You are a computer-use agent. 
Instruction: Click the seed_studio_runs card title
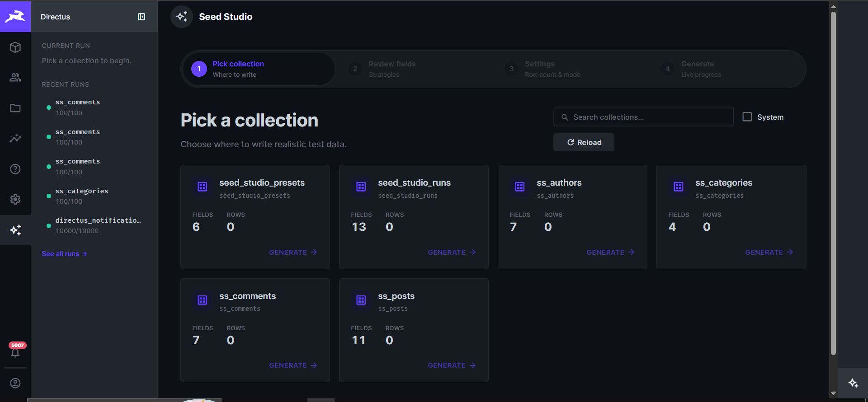415,183
